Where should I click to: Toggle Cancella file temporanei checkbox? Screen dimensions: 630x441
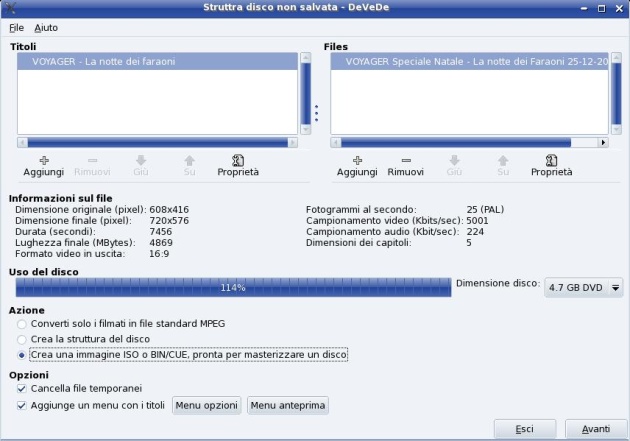(22, 388)
